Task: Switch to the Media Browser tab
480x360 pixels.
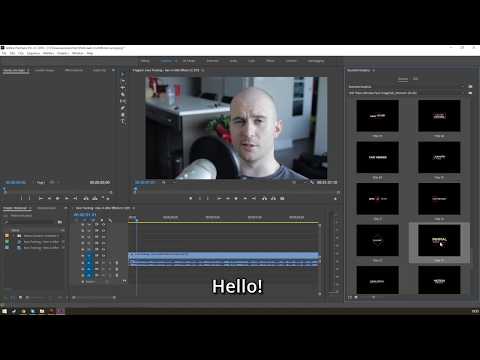Action: pyautogui.click(x=46, y=208)
